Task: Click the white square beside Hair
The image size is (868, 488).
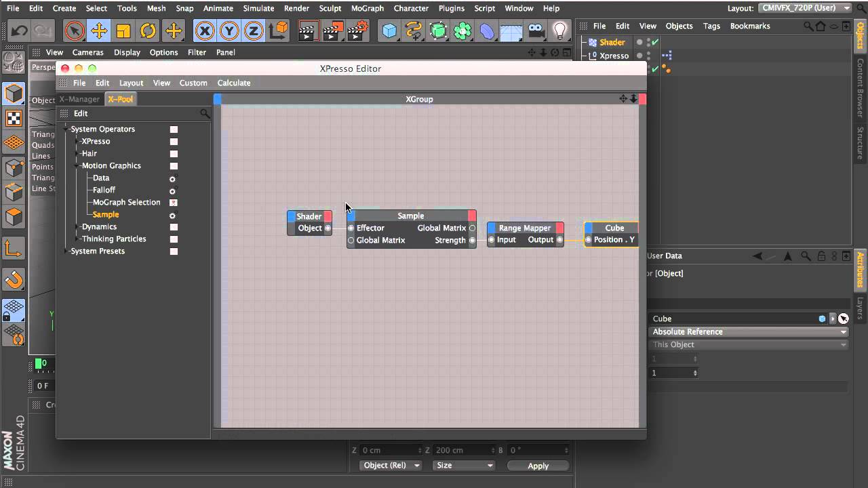Action: [x=174, y=154]
